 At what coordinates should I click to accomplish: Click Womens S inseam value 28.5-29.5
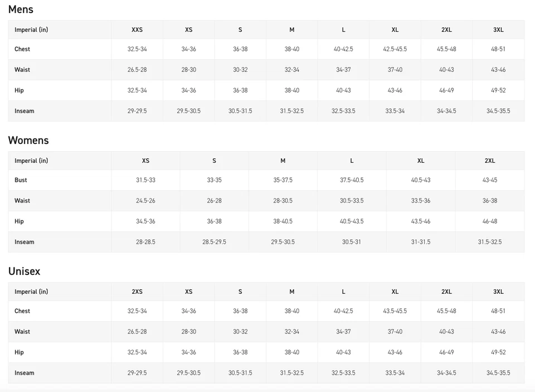coord(214,242)
